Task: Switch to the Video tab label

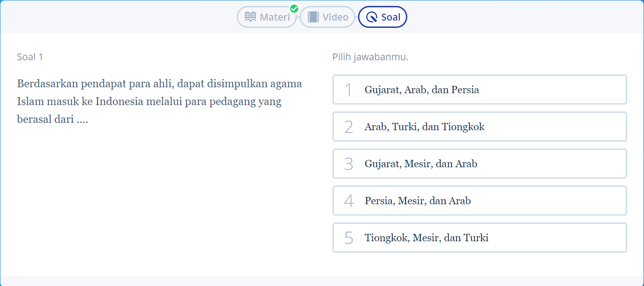Action: pyautogui.click(x=335, y=17)
